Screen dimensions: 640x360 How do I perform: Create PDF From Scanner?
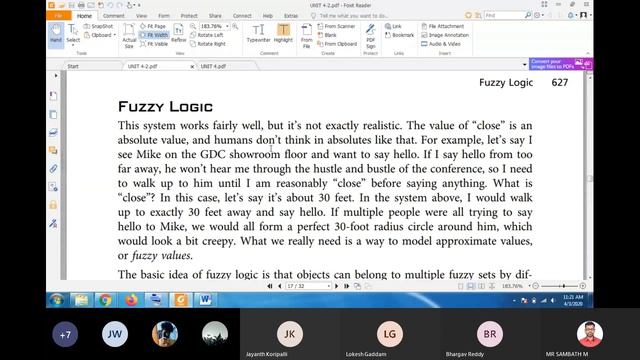pyautogui.click(x=336, y=26)
